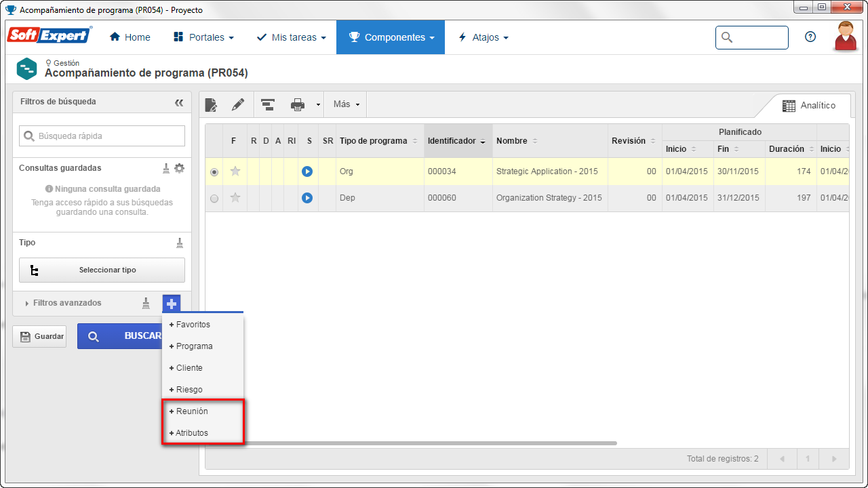This screenshot has width=868, height=488.
Task: Add the Atributos filter
Action: coord(203,433)
